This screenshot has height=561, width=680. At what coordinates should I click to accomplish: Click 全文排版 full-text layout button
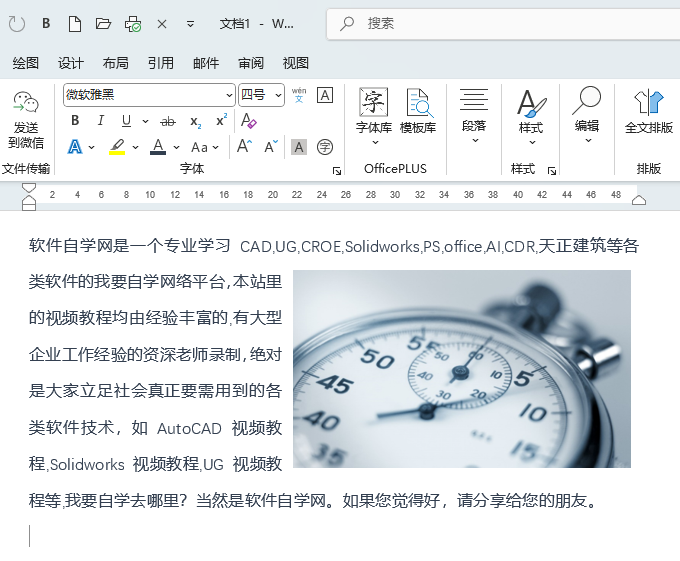pyautogui.click(x=649, y=111)
